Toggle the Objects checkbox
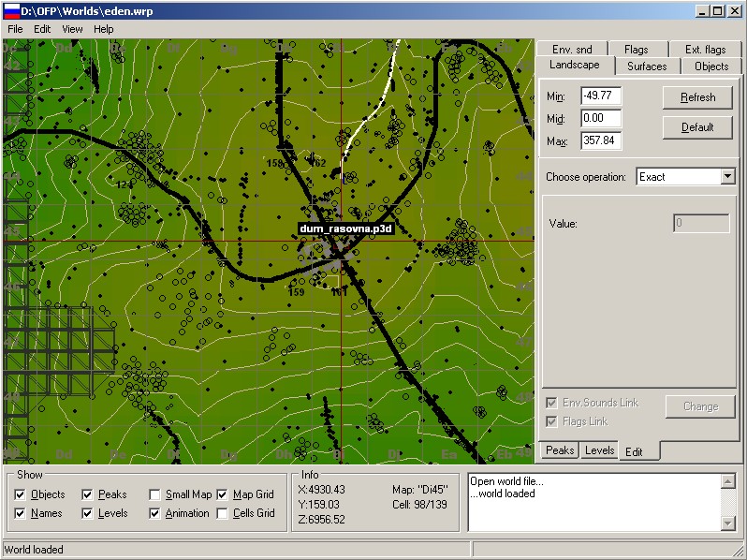747x560 pixels. point(21,494)
